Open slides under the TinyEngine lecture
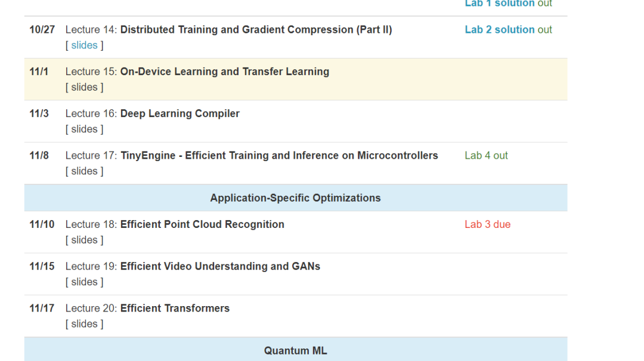This screenshot has width=644, height=361. coord(84,171)
